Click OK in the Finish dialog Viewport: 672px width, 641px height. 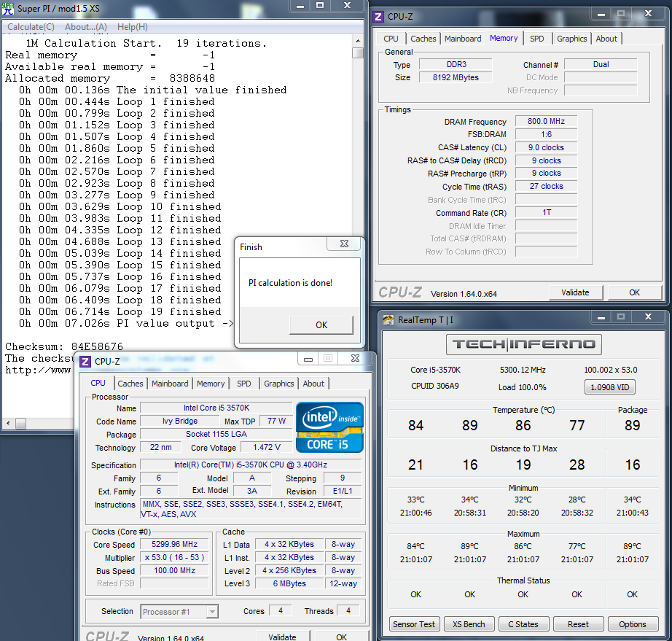pos(321,325)
